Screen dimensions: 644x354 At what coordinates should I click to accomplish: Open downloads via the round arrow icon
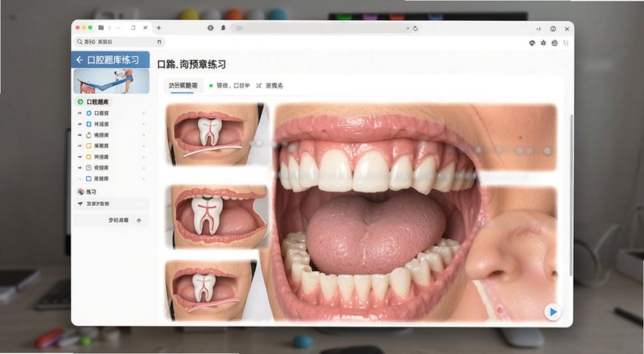[211, 28]
